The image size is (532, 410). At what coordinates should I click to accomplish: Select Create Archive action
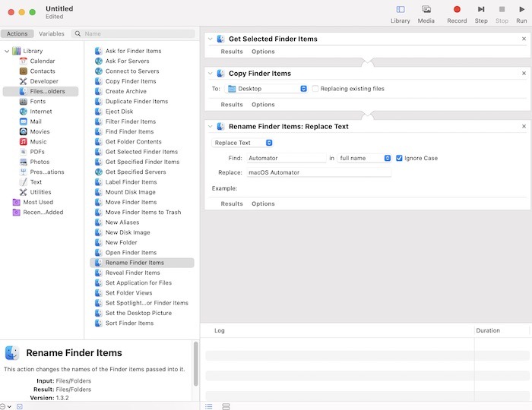tap(125, 91)
